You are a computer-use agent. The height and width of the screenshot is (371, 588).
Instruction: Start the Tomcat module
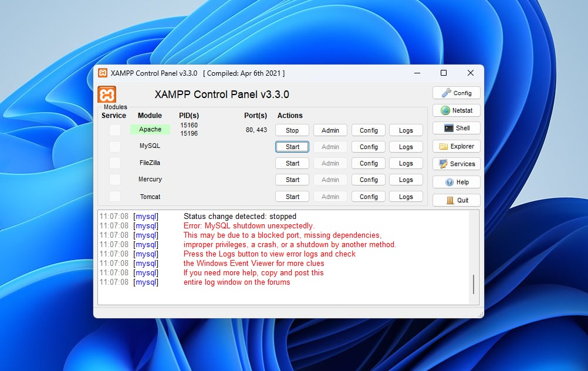click(x=292, y=197)
